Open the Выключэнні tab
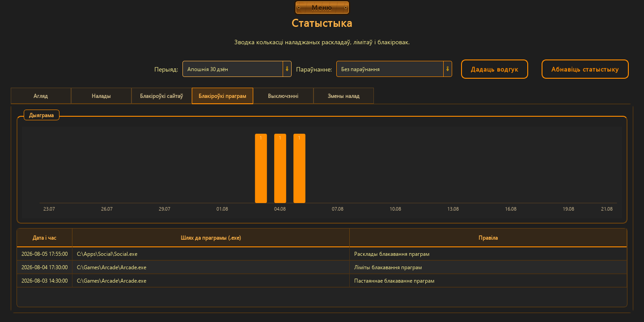The image size is (644, 322). (x=283, y=96)
